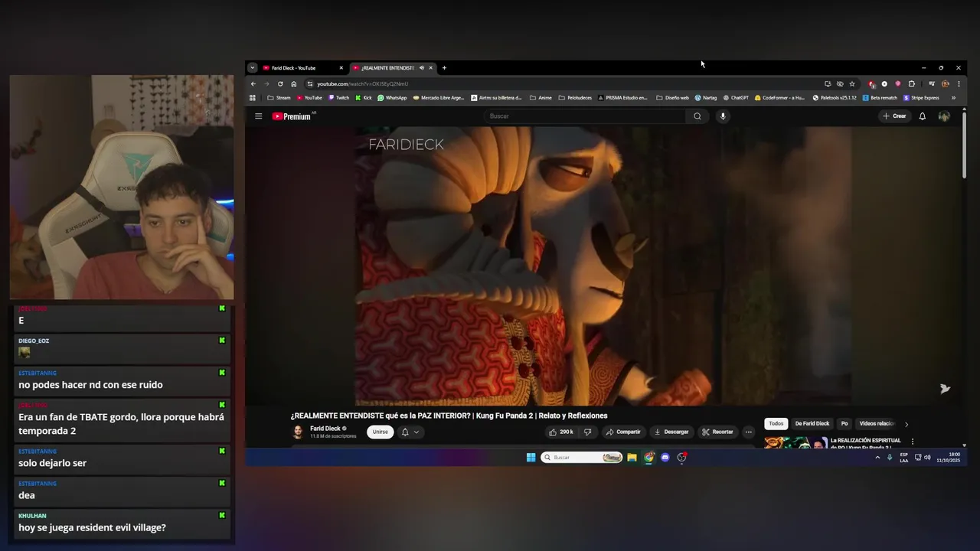Screen dimensions: 980x551
Task: Open the Stream bookmarks folder
Action: [x=279, y=98]
